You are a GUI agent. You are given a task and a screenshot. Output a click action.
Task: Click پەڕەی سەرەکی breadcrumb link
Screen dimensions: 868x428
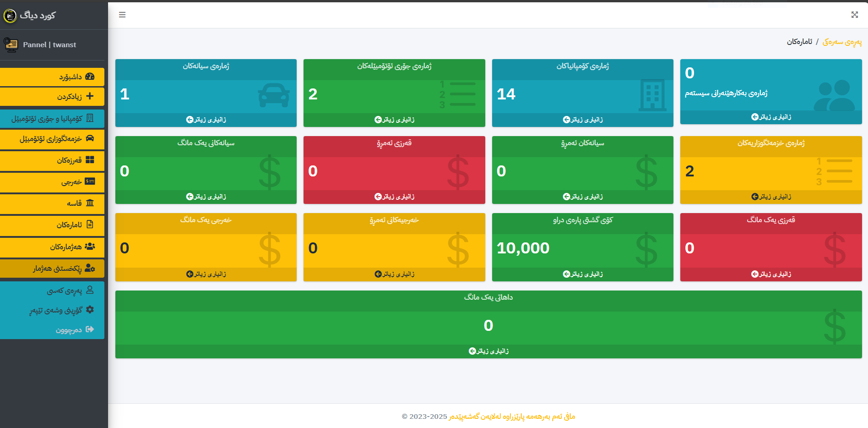[x=842, y=42]
